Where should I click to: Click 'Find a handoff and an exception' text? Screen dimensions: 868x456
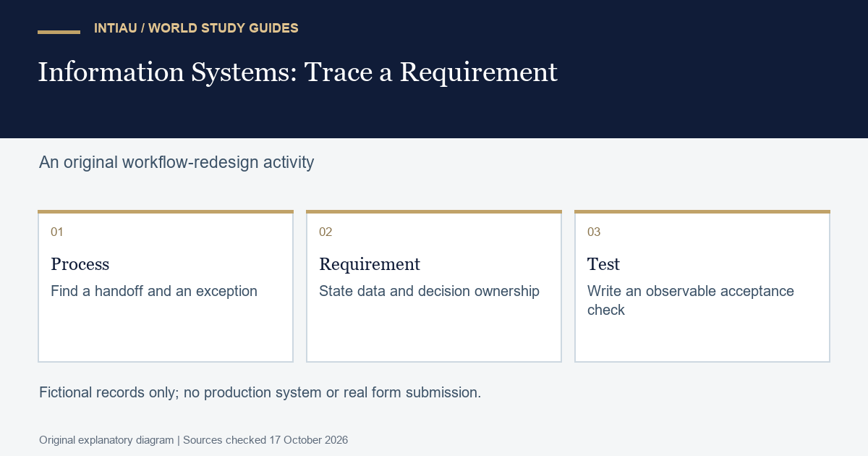[154, 291]
